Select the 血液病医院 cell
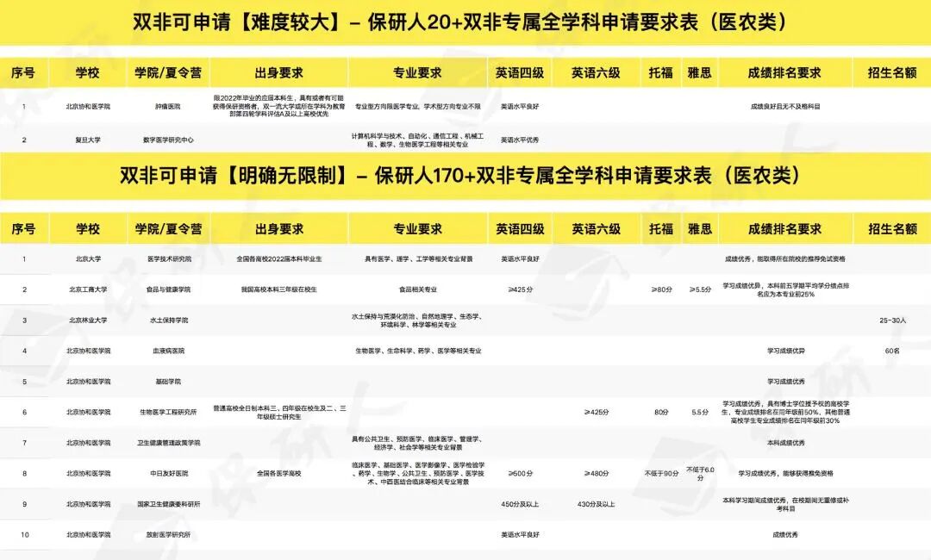The height and width of the screenshot is (560, 931). tap(169, 352)
